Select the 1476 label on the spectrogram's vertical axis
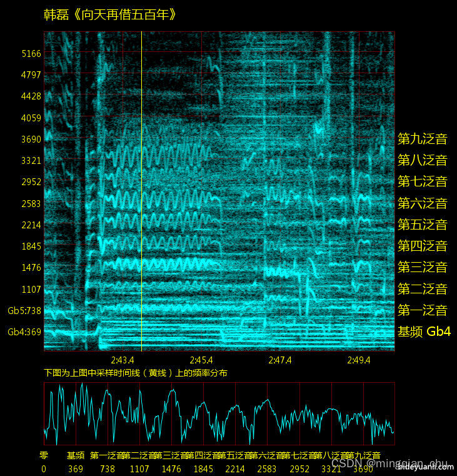 pyautogui.click(x=31, y=268)
